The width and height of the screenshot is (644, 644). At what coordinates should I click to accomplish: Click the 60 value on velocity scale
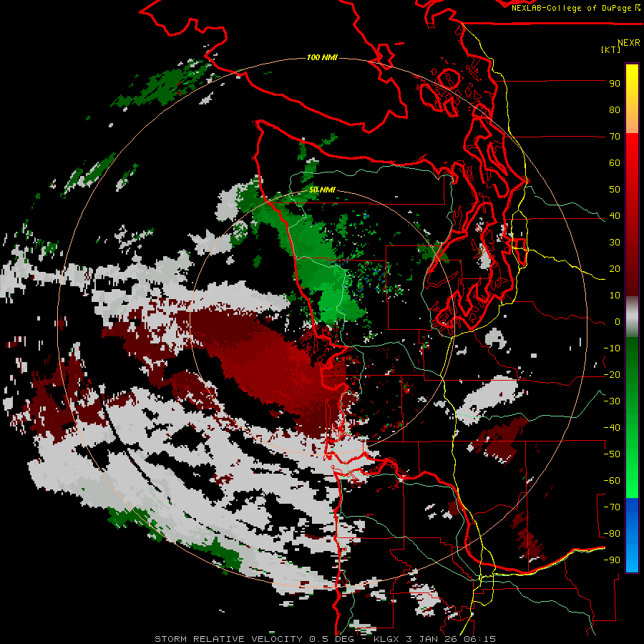coord(615,163)
